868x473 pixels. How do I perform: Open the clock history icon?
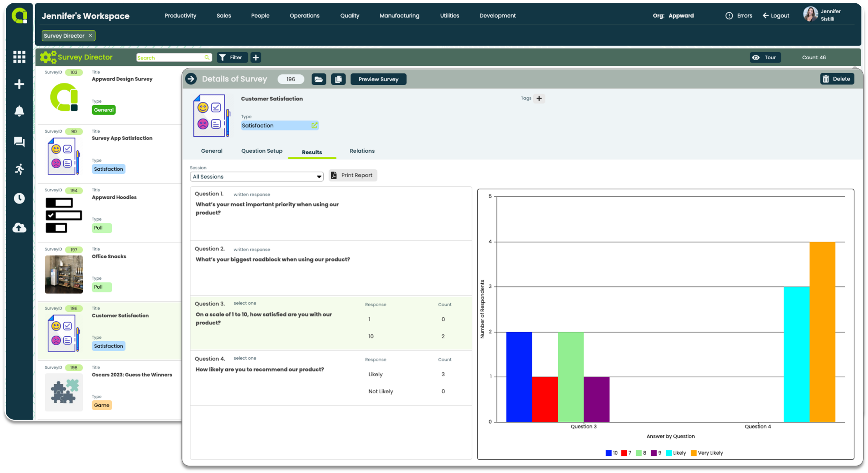19,198
